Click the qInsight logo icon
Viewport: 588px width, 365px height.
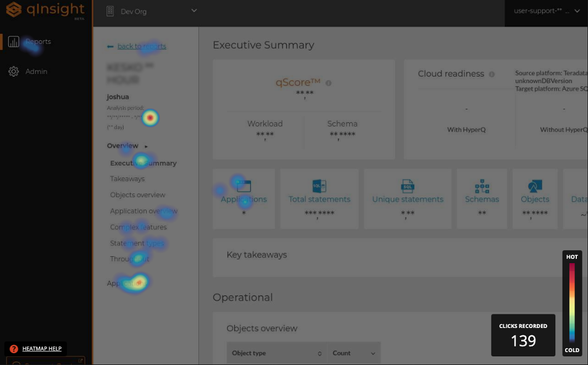point(12,10)
